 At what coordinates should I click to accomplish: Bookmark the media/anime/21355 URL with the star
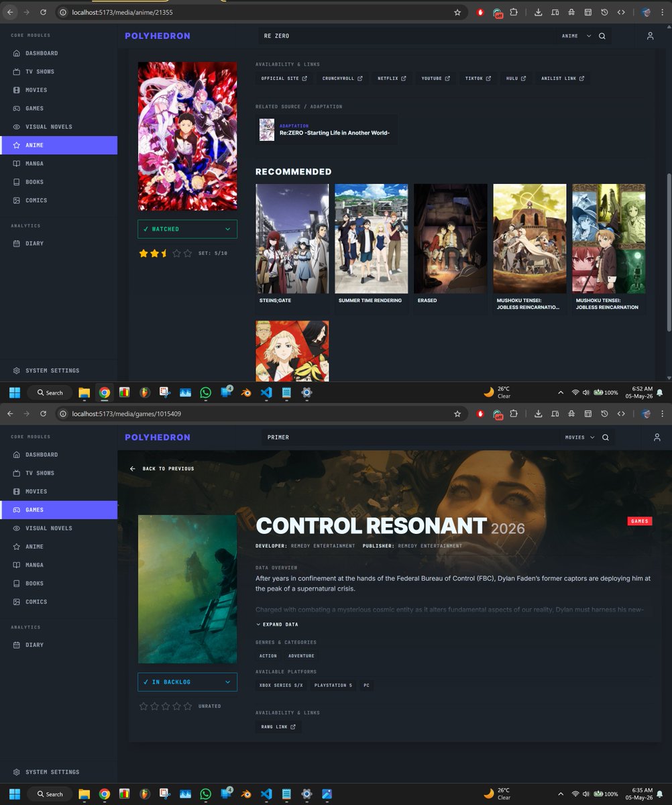(457, 12)
